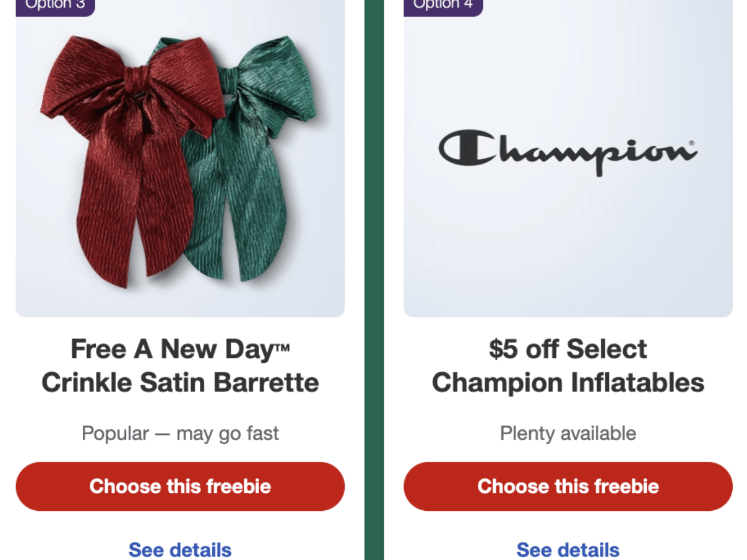Viewport: 747px width, 560px height.
Task: Click the Plenty available label
Action: click(x=568, y=433)
